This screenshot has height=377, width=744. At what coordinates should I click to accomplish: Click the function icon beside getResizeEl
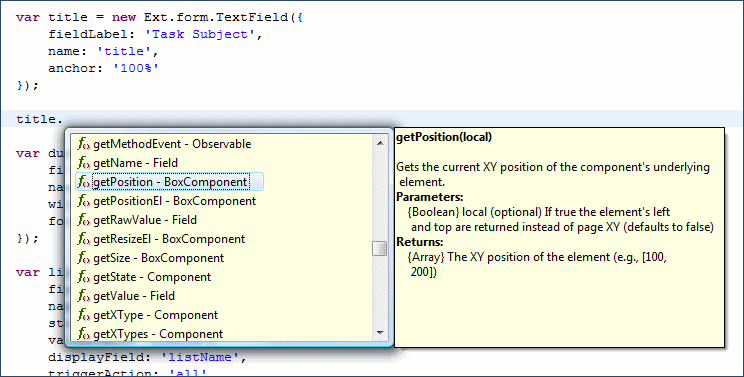pos(84,239)
